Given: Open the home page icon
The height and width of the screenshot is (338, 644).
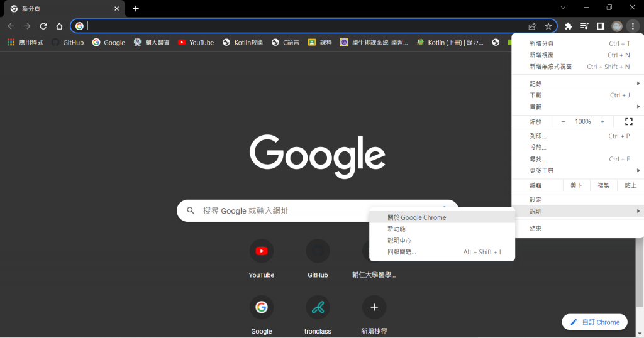Looking at the screenshot, I should 59,26.
